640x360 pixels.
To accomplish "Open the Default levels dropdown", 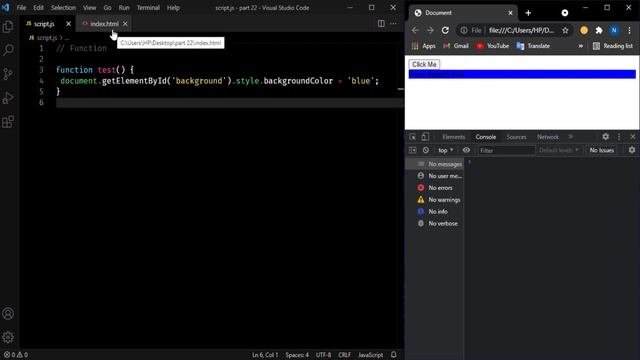I will click(x=558, y=150).
